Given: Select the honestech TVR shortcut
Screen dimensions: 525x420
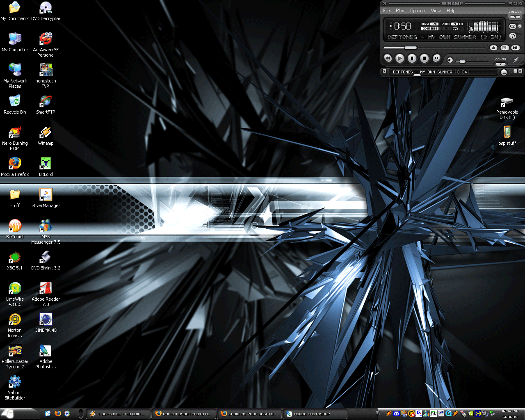Looking at the screenshot, I should [x=46, y=76].
